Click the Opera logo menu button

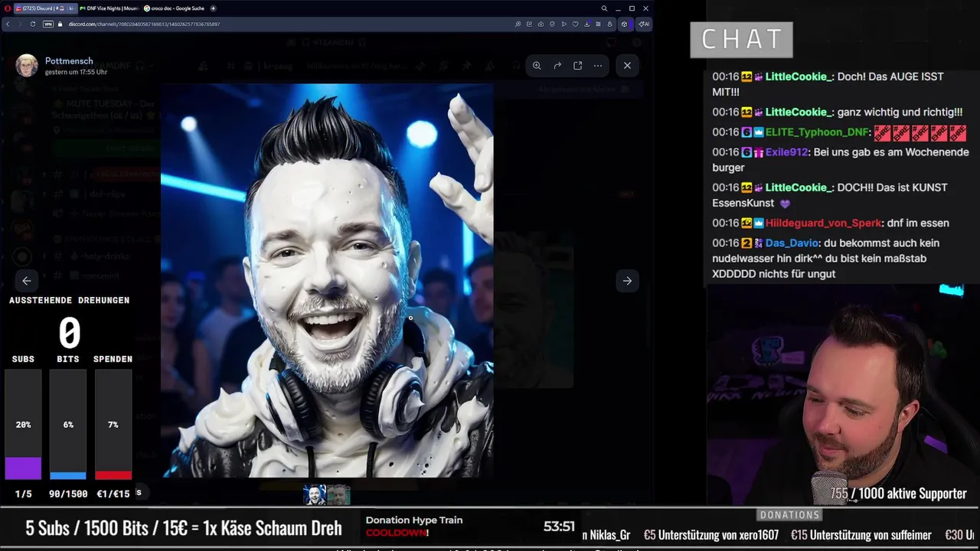(x=8, y=8)
